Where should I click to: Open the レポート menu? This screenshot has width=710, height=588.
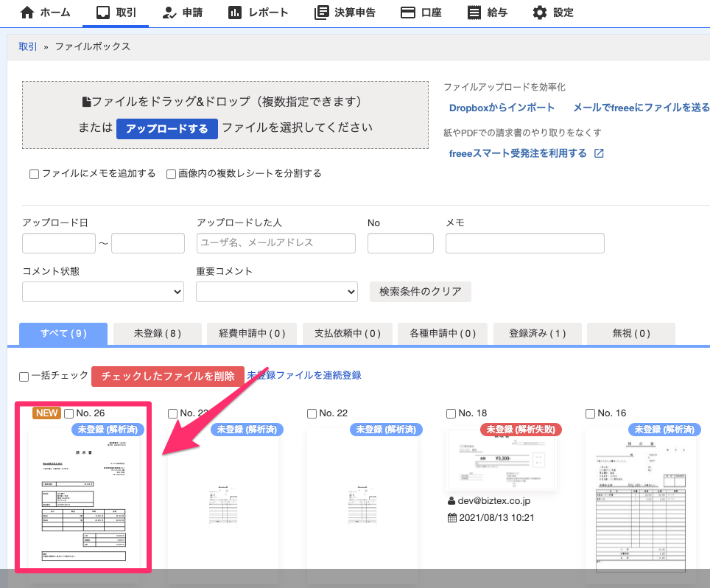(258, 13)
